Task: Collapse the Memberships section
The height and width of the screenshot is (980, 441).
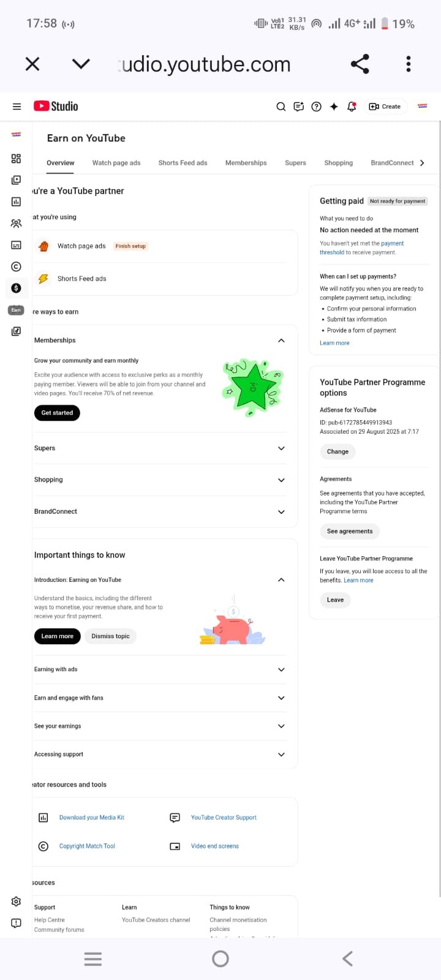Action: 281,341
